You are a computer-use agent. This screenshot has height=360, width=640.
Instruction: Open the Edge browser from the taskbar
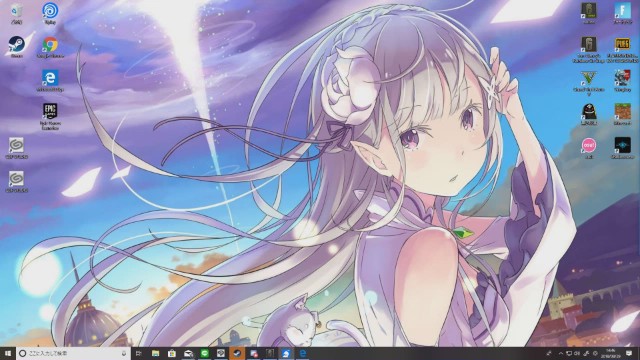pyautogui.click(x=302, y=353)
